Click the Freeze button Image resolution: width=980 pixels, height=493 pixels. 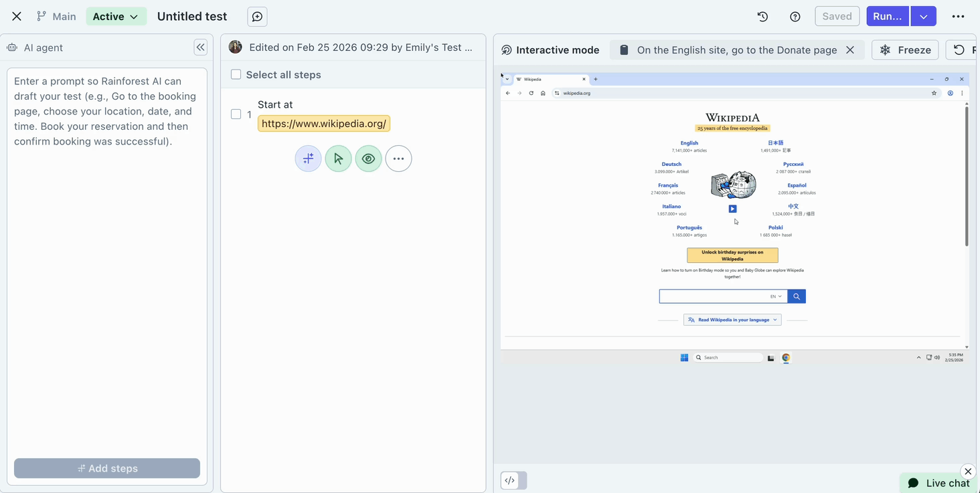[905, 50]
